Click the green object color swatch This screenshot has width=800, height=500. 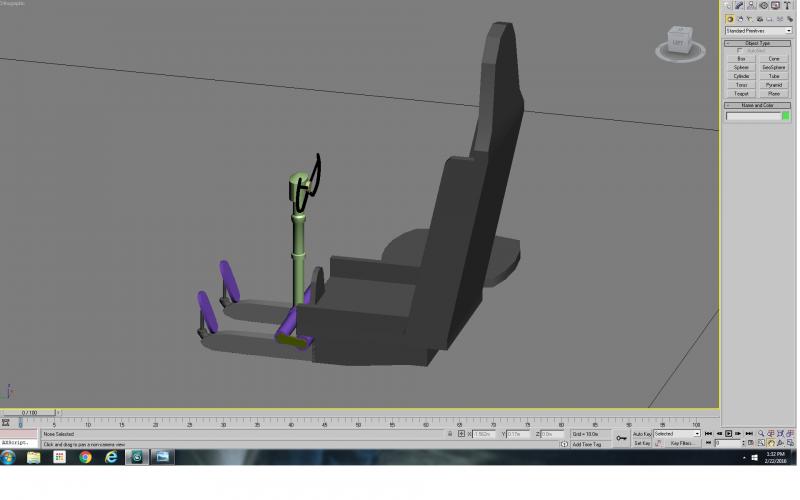tap(786, 116)
